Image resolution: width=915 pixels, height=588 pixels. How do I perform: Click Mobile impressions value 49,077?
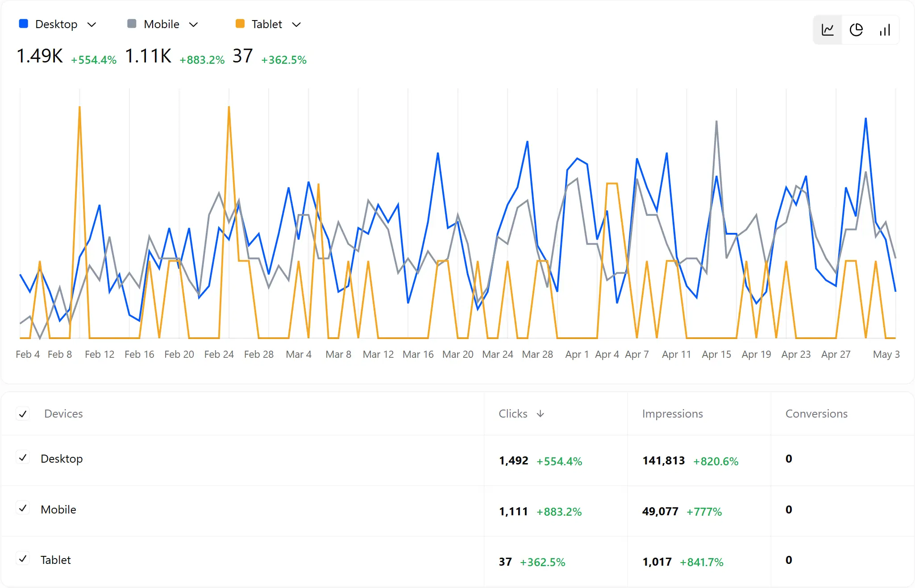point(661,512)
